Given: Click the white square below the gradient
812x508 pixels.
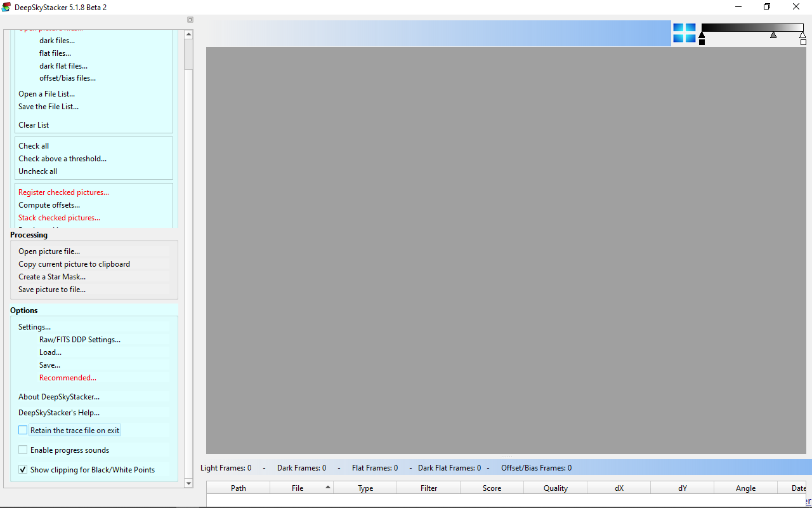Looking at the screenshot, I should pos(804,42).
